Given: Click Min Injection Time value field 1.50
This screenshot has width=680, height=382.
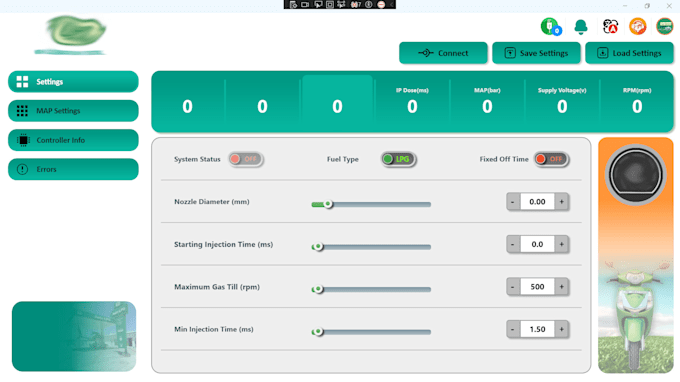Looking at the screenshot, I should point(537,329).
